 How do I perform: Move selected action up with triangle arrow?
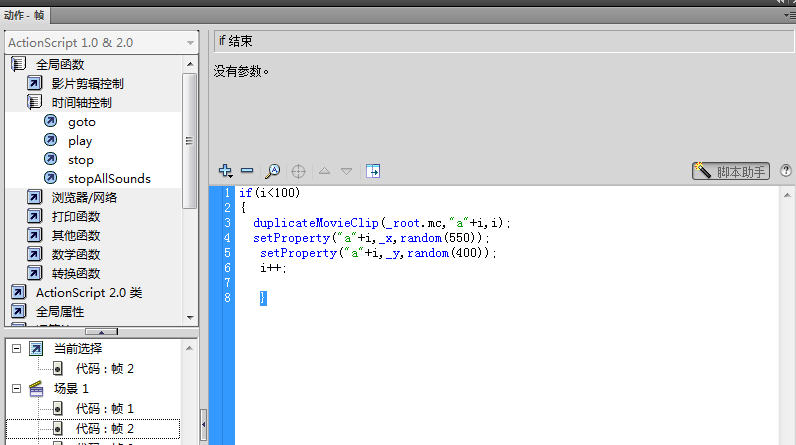(324, 171)
